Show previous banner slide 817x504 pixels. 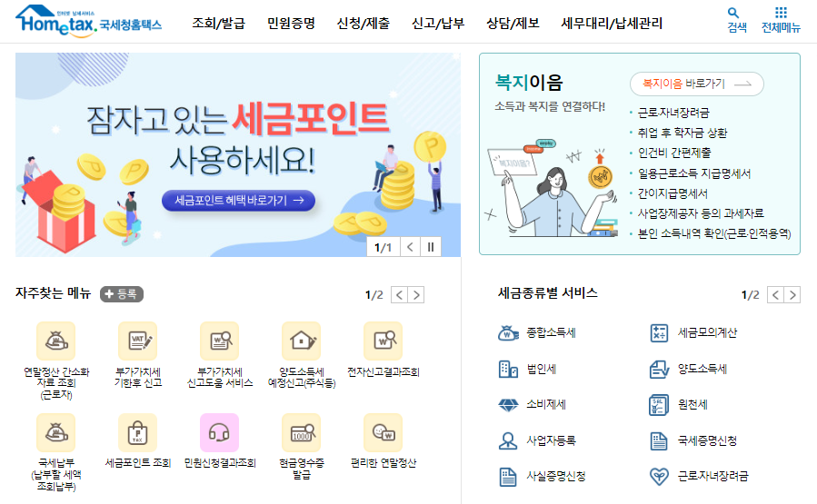410,247
